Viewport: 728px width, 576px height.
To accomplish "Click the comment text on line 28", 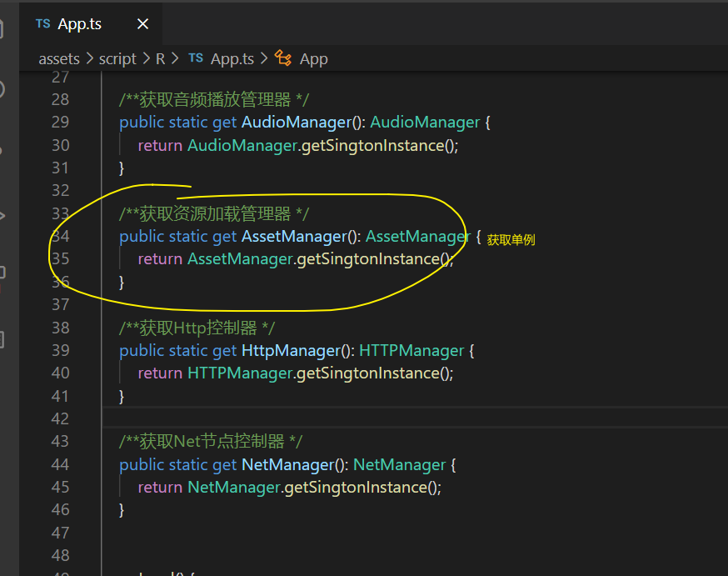I will pyautogui.click(x=214, y=99).
